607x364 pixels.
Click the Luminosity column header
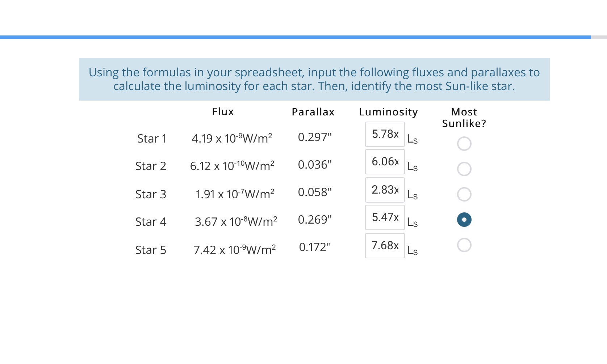[389, 112]
